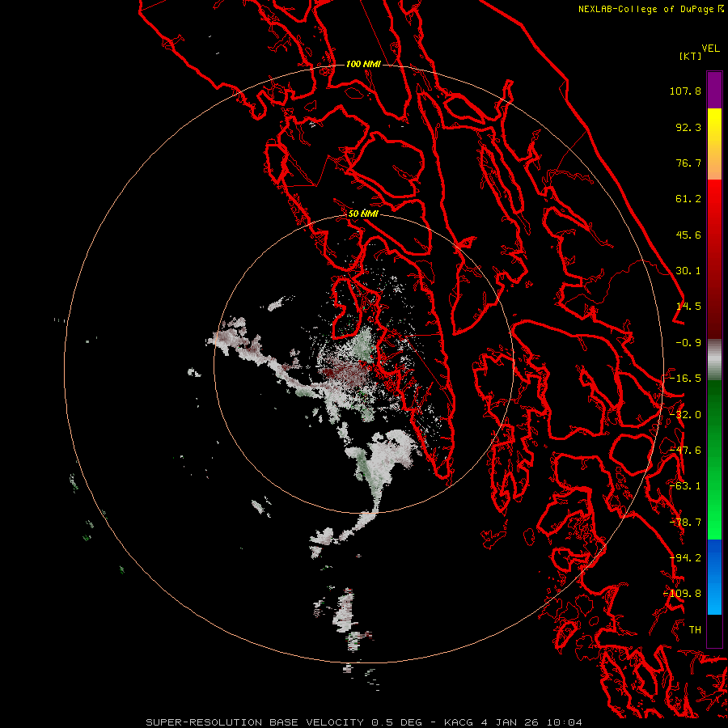Click the 92.3 velocity scale value

click(x=688, y=127)
